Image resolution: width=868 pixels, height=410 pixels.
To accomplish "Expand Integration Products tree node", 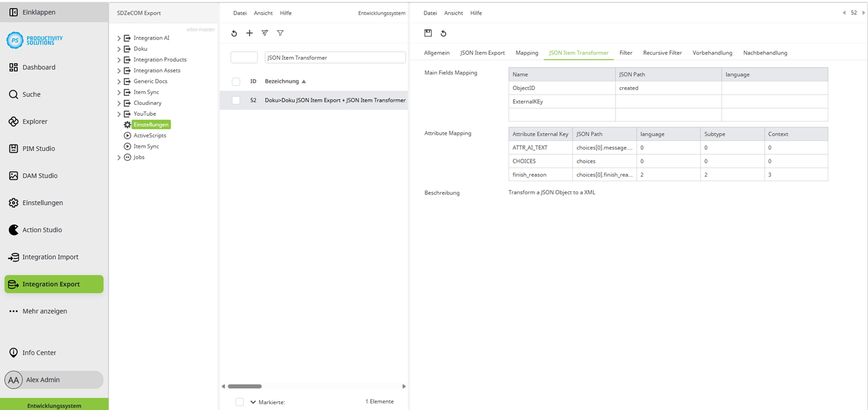I will 119,60.
